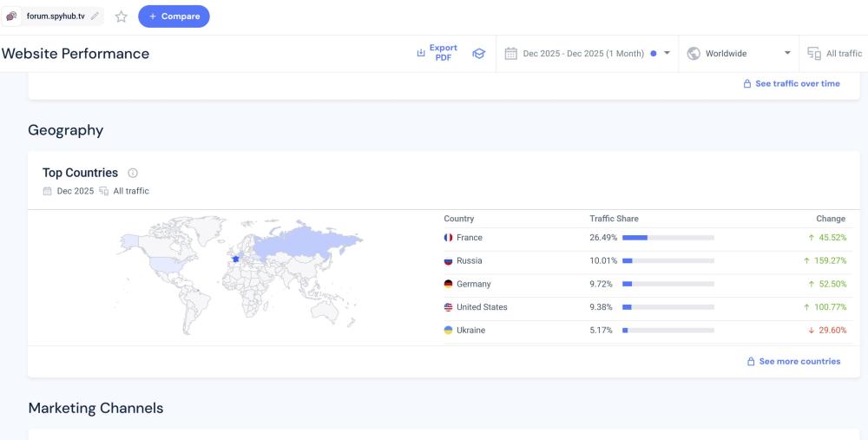
Task: Select the United States row
Action: pos(482,307)
